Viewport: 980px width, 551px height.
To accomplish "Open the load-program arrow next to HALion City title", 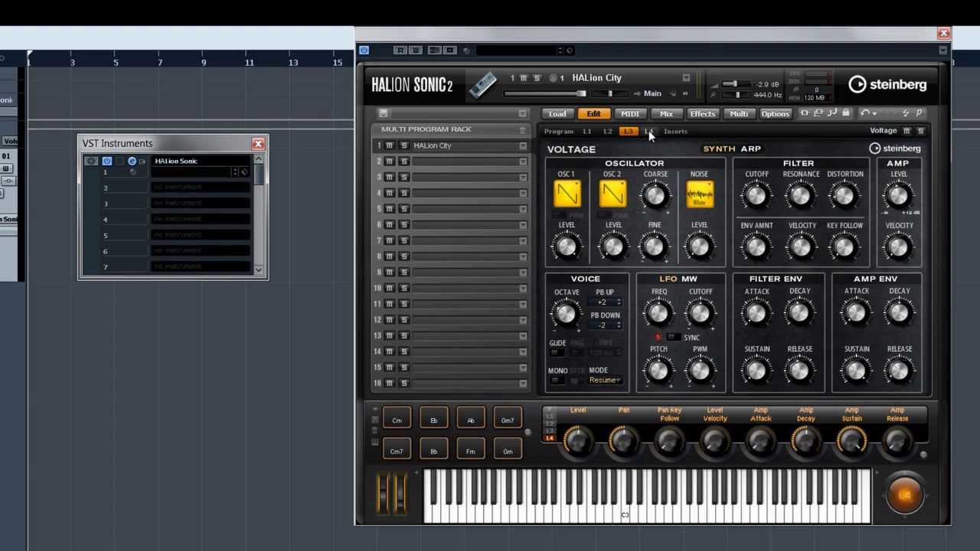I will coord(686,77).
